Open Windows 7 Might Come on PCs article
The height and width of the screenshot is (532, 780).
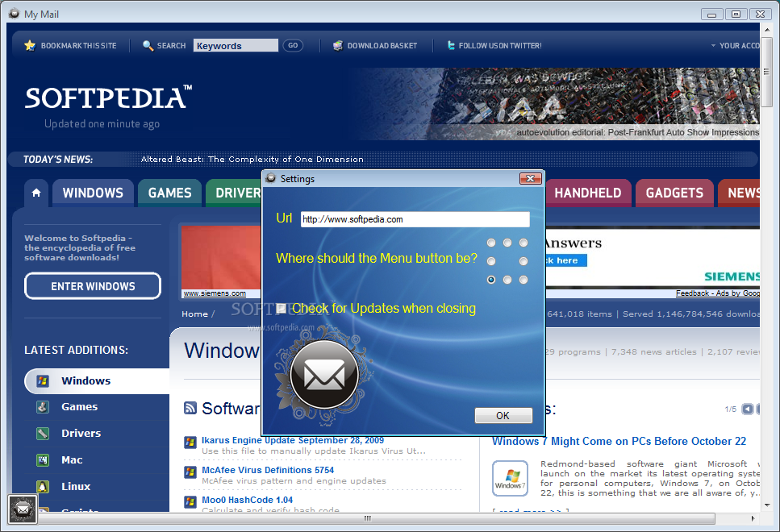pyautogui.click(x=619, y=441)
